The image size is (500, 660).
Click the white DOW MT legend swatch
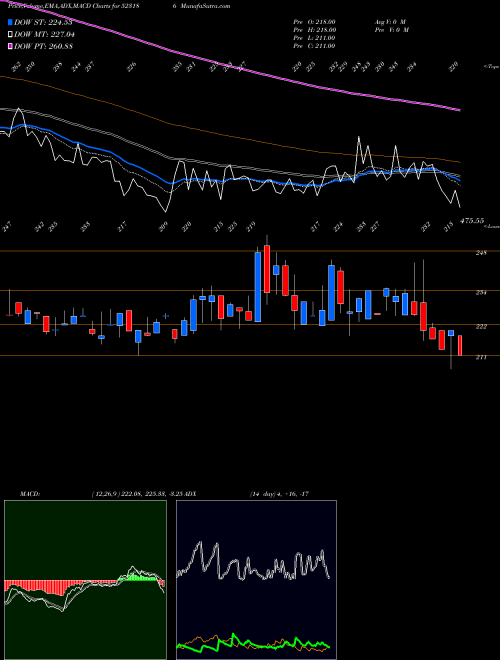point(11,35)
